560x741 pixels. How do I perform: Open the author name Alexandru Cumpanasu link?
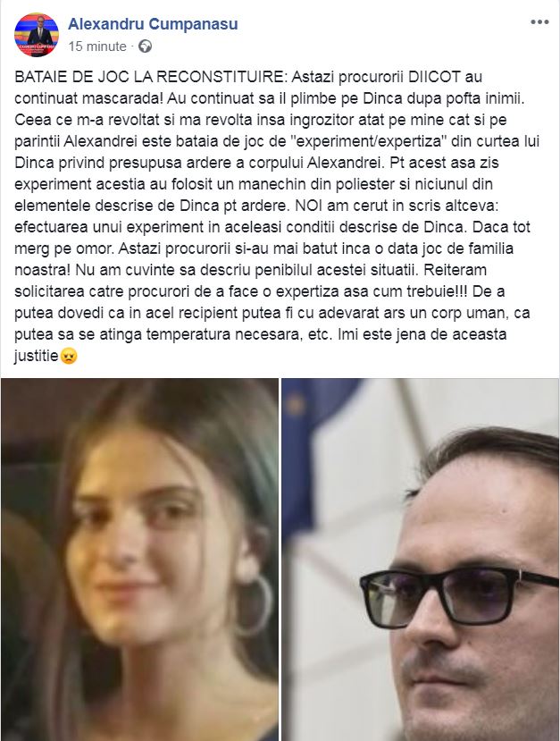153,23
